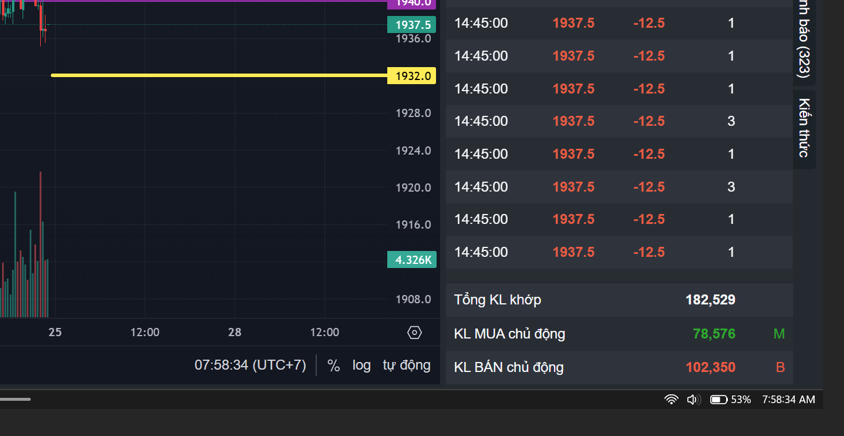
Task: Toggle percent scale on chart
Action: (334, 365)
